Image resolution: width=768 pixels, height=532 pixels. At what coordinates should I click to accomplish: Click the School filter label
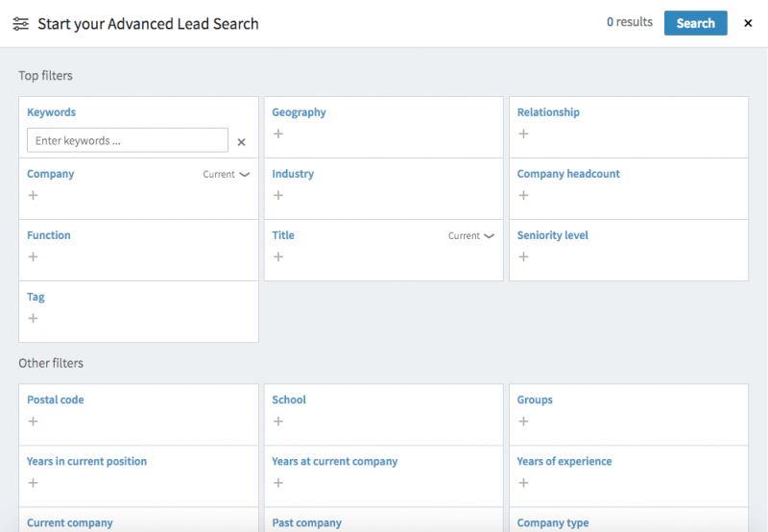tap(289, 399)
